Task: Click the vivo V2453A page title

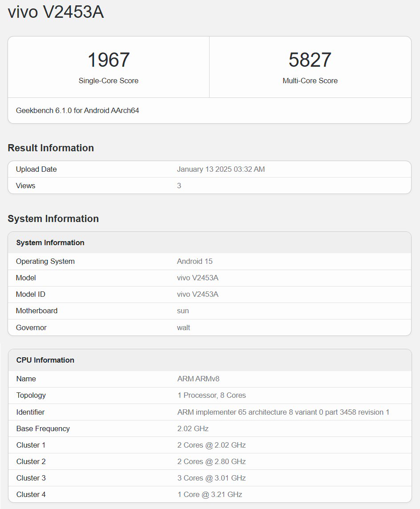Action: [56, 12]
